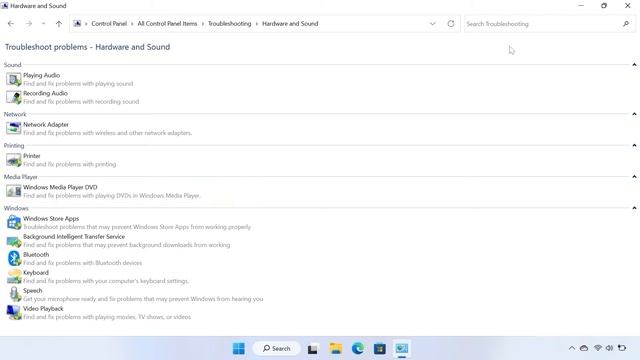Open the Windows Store Apps link
The image size is (640, 360).
pyautogui.click(x=51, y=219)
